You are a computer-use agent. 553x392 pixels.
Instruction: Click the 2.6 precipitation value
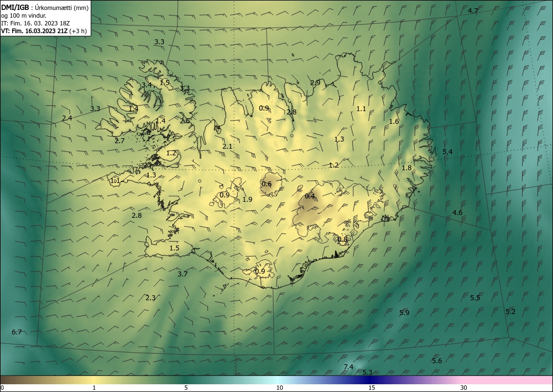(185, 121)
